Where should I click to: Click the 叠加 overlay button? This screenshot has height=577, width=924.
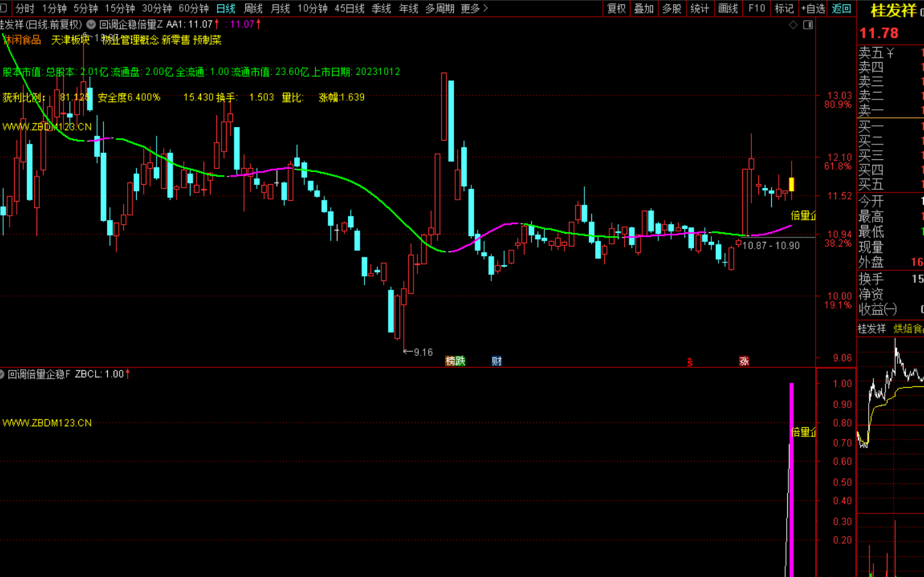click(x=643, y=8)
